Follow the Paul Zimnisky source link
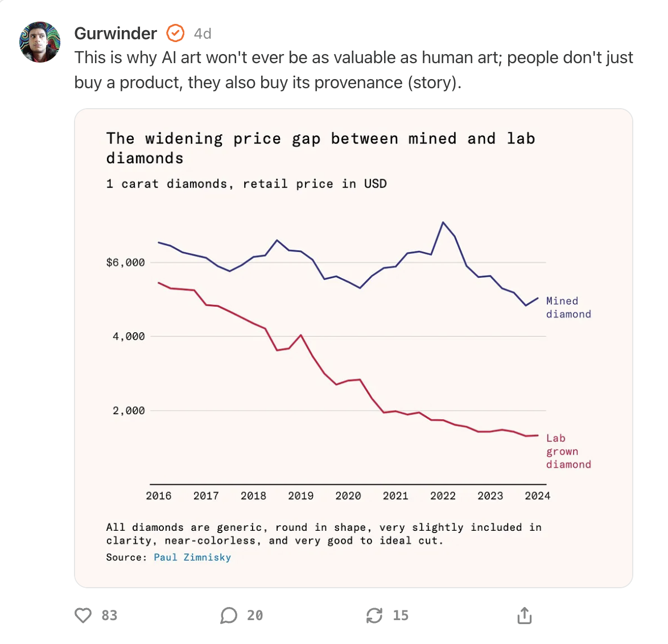668x644 pixels. tap(192, 558)
